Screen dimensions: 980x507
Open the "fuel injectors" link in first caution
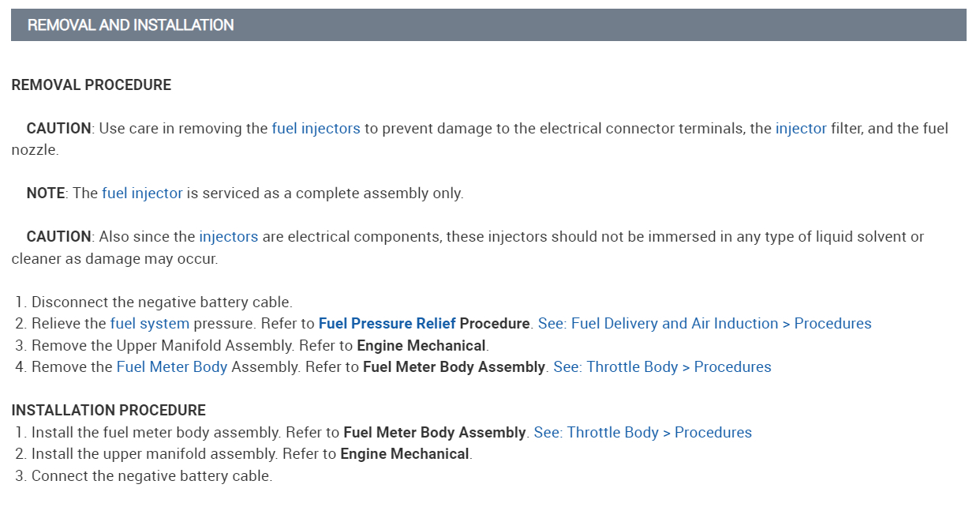coord(316,129)
